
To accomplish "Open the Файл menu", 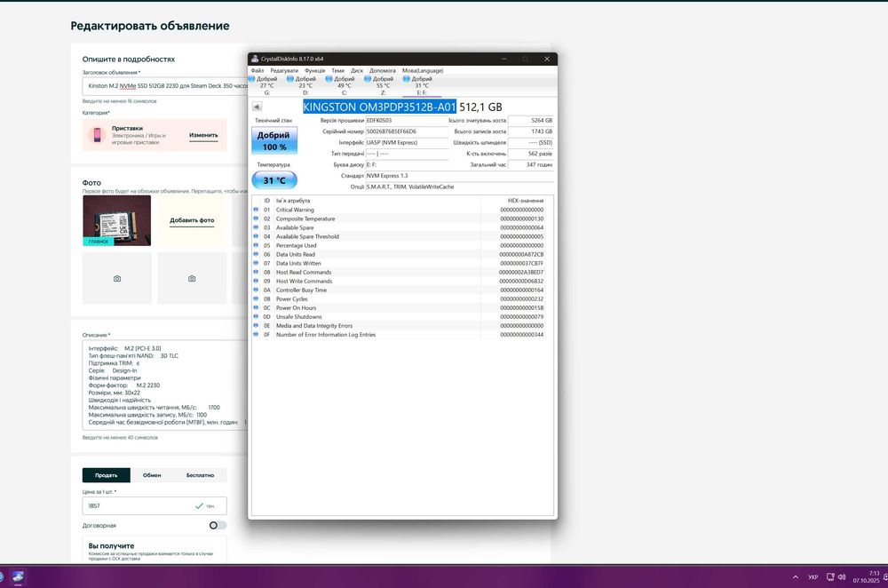I will point(258,71).
